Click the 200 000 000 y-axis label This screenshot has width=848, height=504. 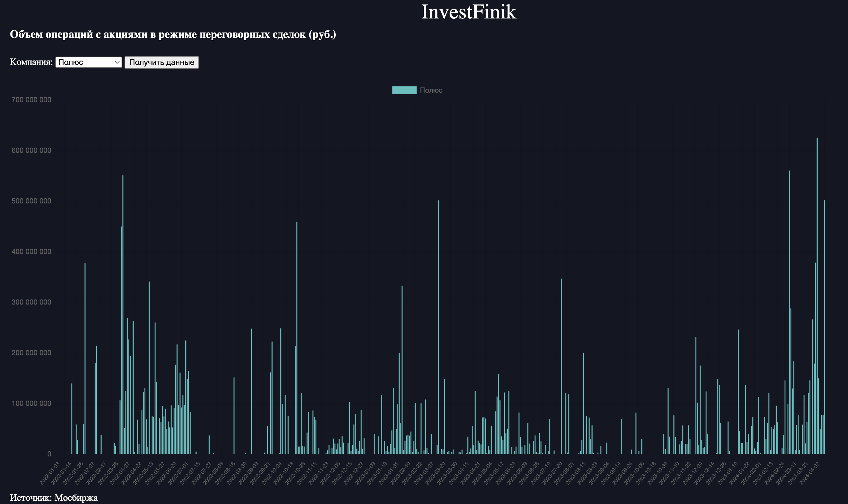coord(31,353)
